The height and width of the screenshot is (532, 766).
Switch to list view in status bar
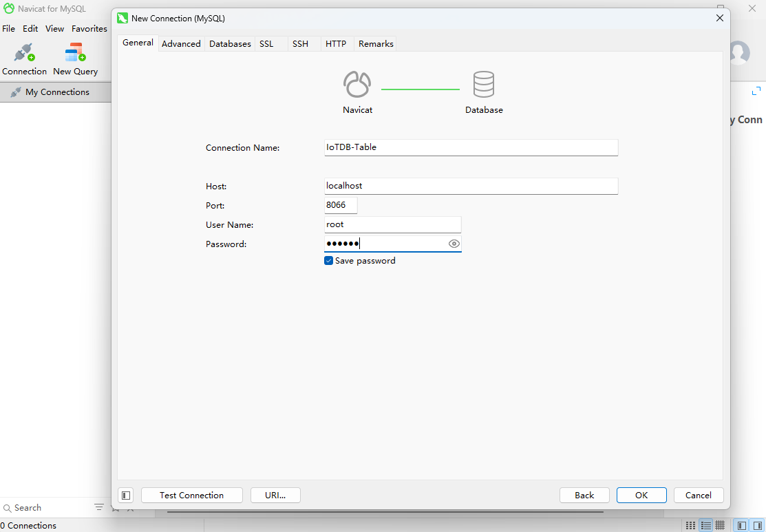click(705, 525)
